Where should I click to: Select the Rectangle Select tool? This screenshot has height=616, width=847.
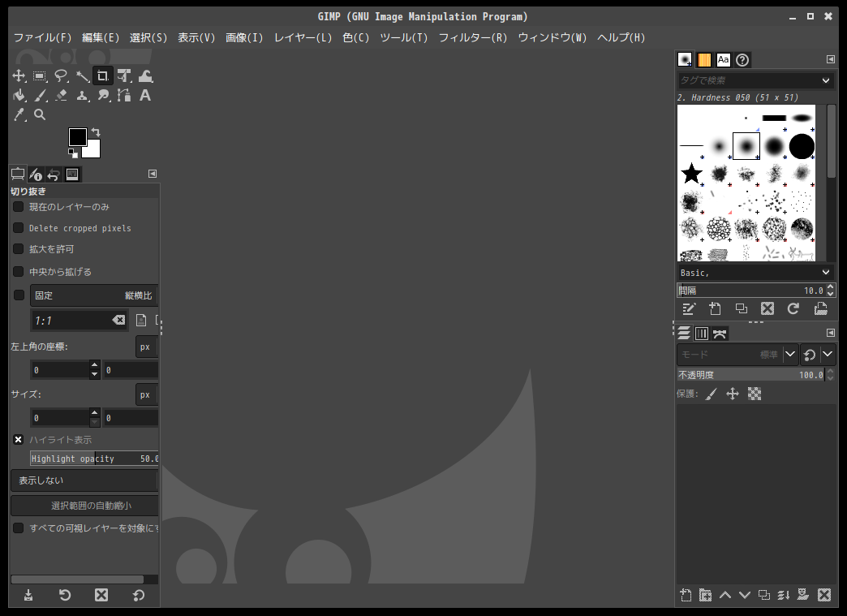[40, 76]
